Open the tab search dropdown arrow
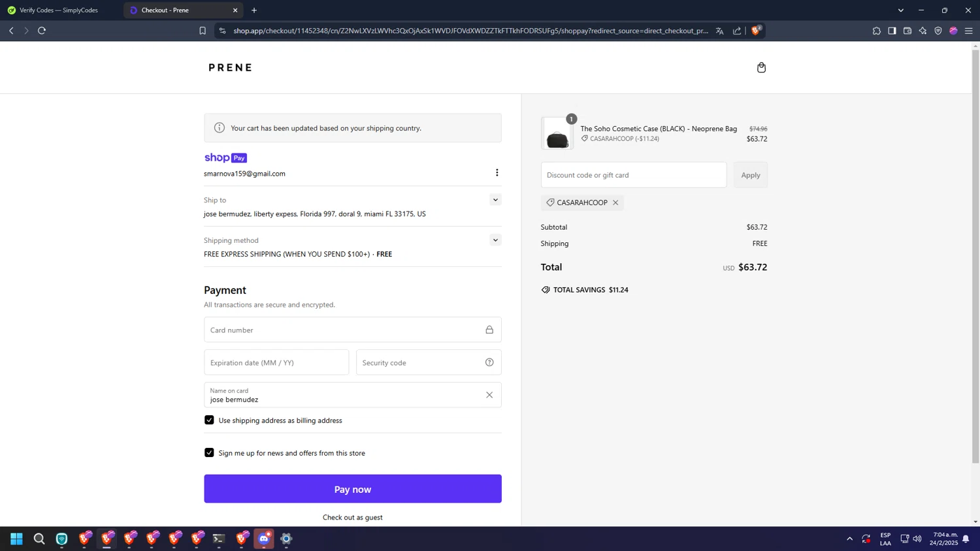The height and width of the screenshot is (551, 980). point(900,10)
